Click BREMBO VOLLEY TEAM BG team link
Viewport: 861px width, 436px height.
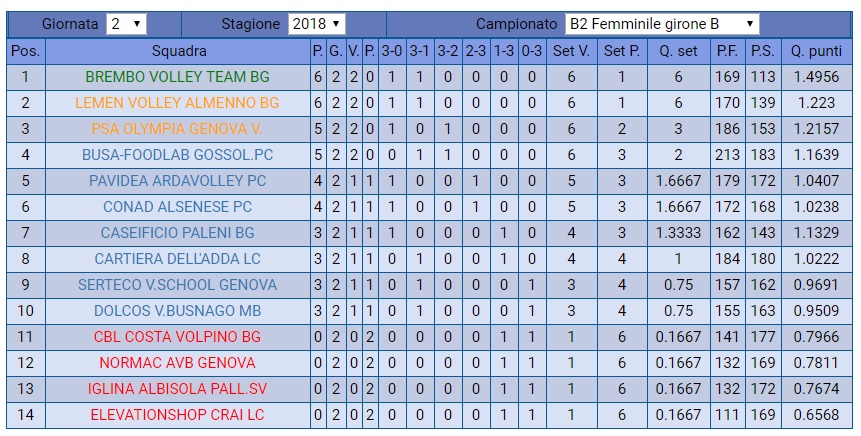coord(177,77)
